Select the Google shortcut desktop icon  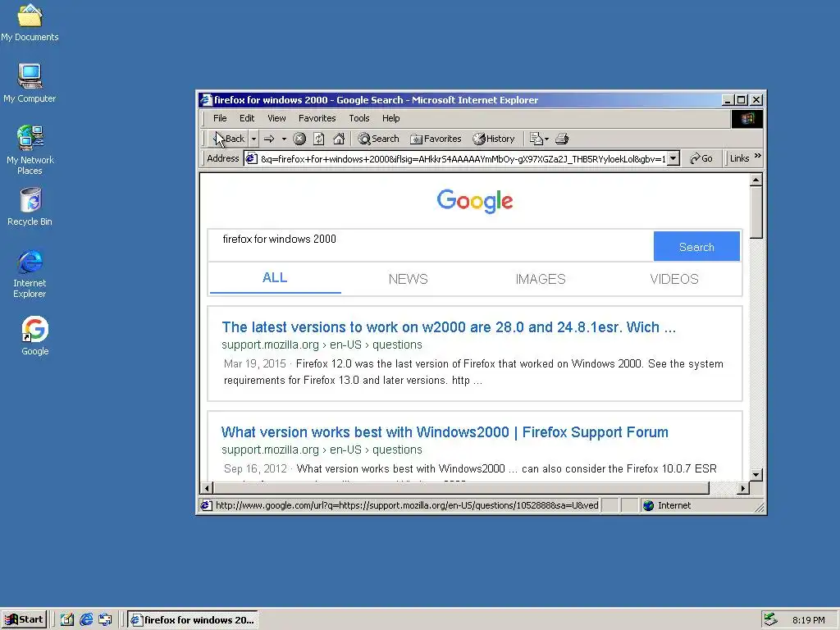34,336
